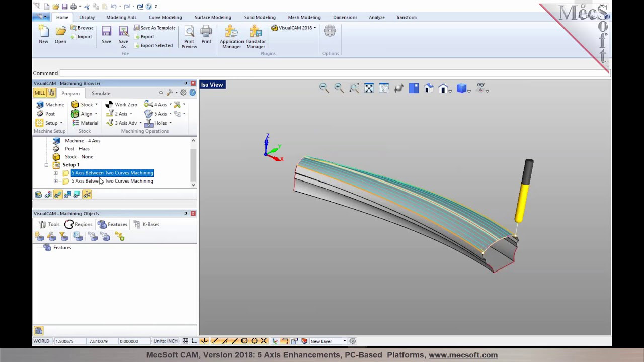
Task: Collapse the Setup 1 tree node
Action: point(46,165)
